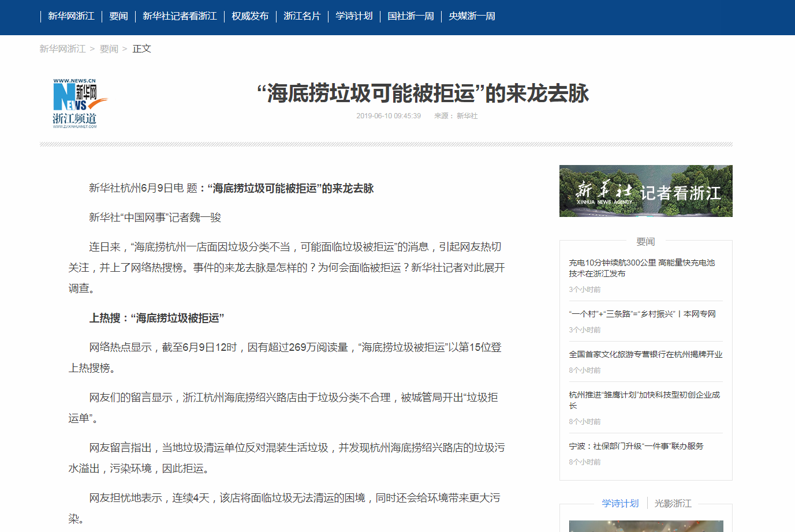Open 新华网浙江 in top navigation
Viewport: 795px width, 532px height.
(71, 16)
